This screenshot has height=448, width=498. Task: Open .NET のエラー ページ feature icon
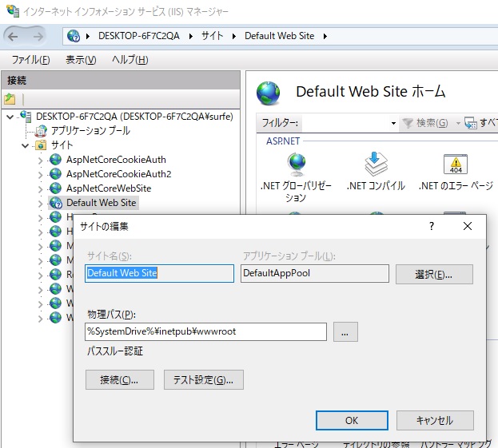point(456,165)
